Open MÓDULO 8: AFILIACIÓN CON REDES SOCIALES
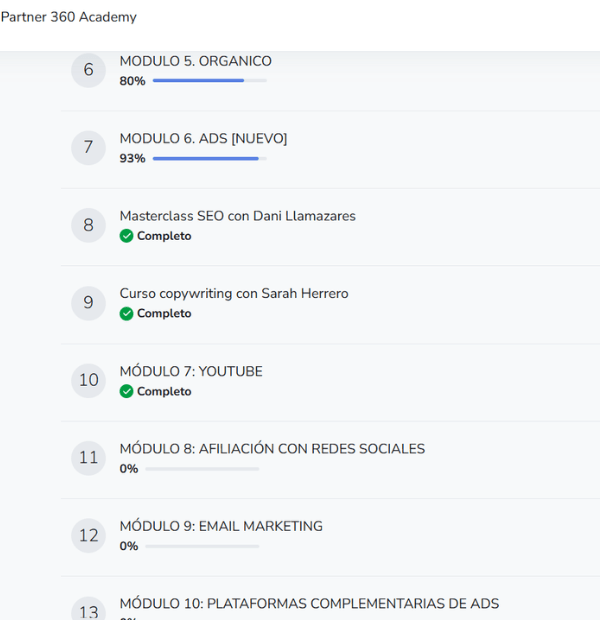The image size is (600, 630). (x=272, y=449)
